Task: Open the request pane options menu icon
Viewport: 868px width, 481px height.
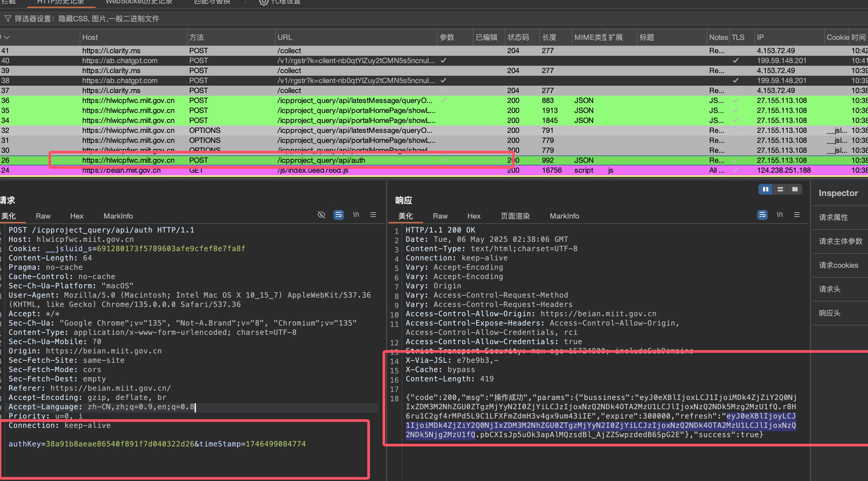Action: pos(373,215)
